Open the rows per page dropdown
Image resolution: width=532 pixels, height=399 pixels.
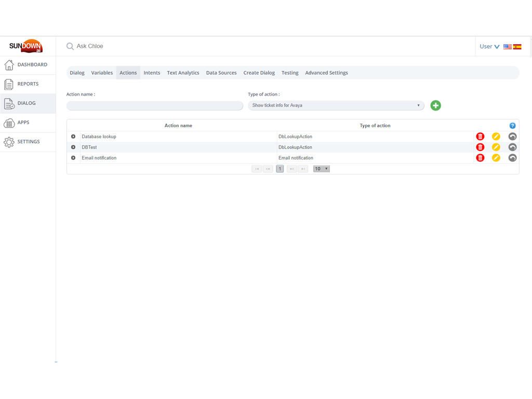[x=321, y=169]
